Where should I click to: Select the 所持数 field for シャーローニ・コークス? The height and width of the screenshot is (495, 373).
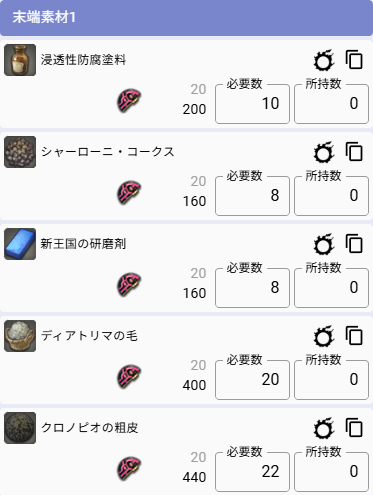tap(331, 196)
